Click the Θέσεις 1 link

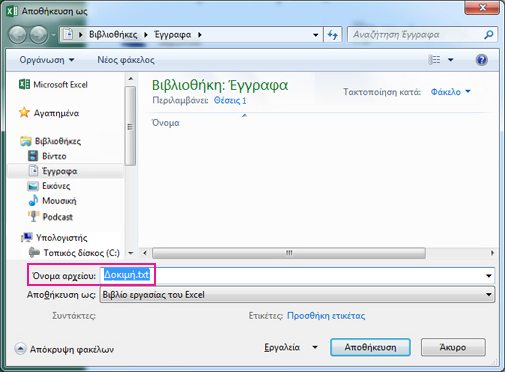[230, 101]
